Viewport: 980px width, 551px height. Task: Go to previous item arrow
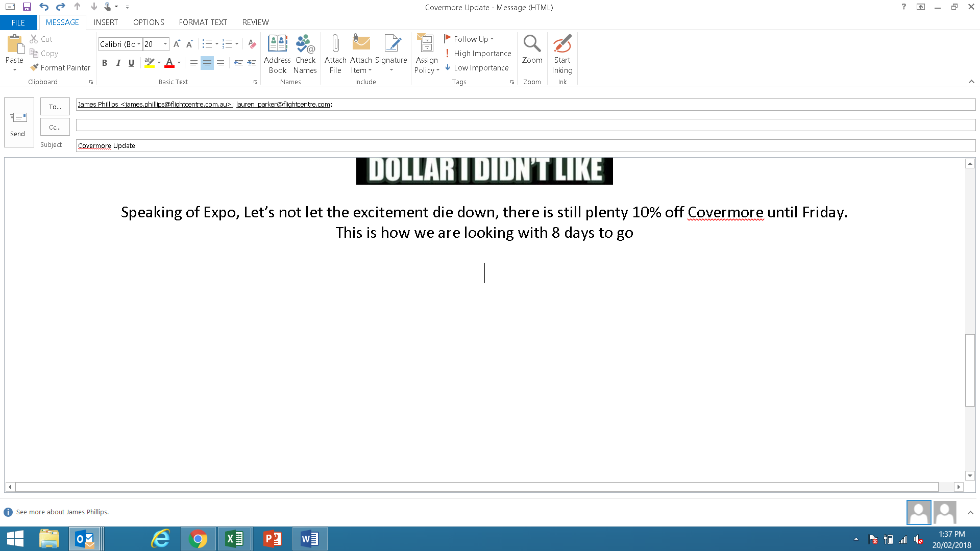[x=78, y=7]
